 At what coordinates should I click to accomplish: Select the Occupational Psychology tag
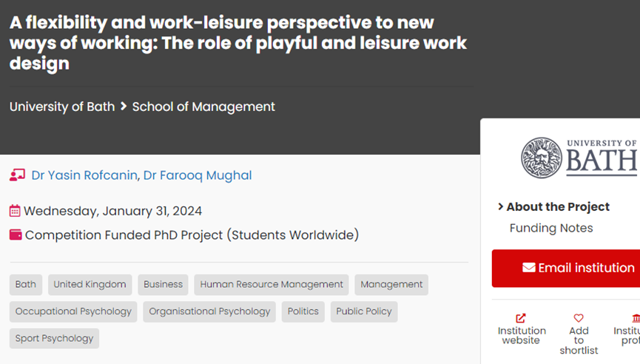click(73, 311)
